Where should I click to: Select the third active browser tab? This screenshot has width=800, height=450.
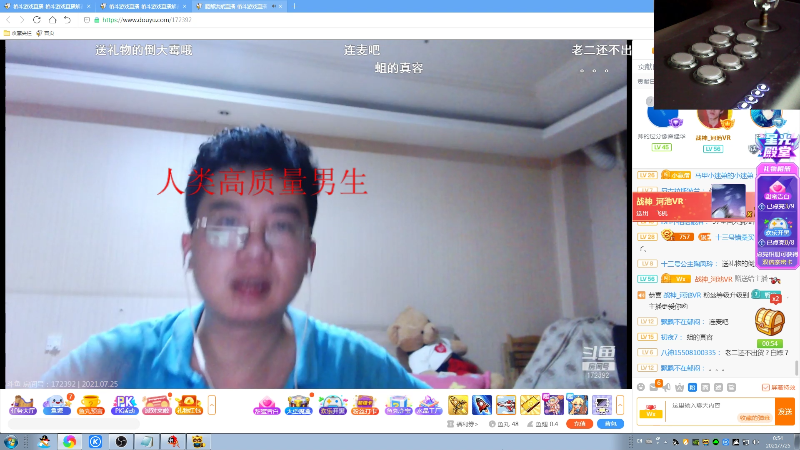(239, 6)
